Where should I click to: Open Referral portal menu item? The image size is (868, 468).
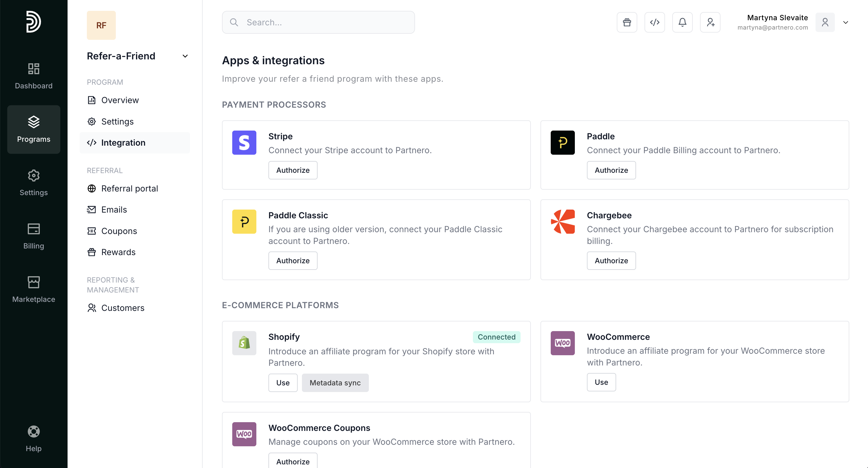click(129, 188)
